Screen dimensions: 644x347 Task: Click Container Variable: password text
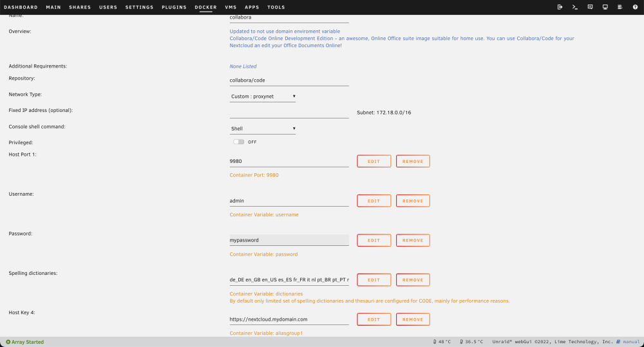(263, 254)
